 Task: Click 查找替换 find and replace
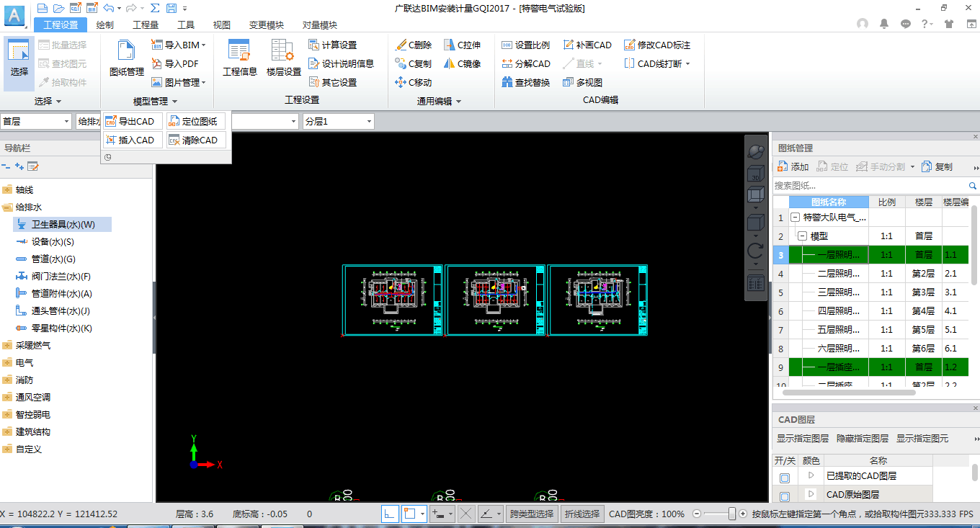point(525,82)
